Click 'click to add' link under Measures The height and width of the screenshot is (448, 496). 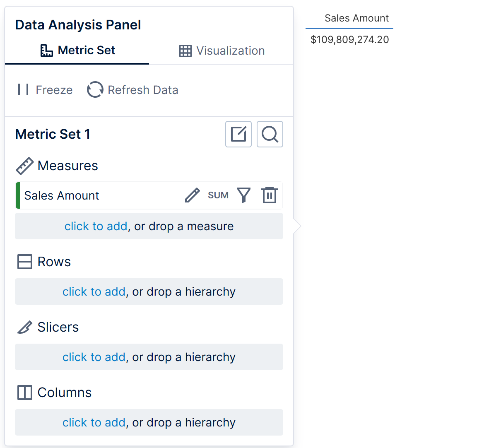pos(96,226)
